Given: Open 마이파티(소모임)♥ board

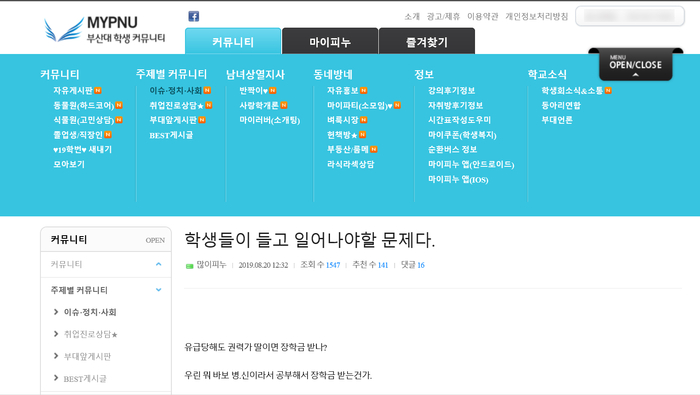Looking at the screenshot, I should 360,106.
